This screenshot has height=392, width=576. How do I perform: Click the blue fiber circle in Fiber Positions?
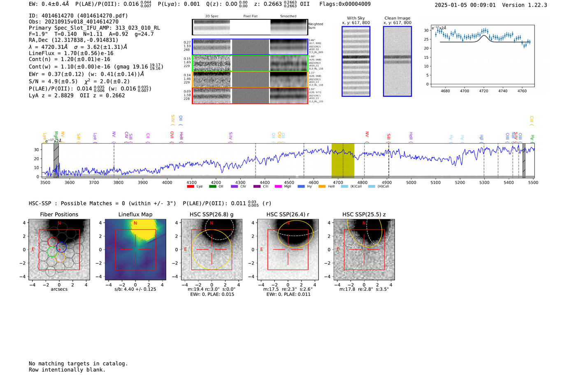61,247
